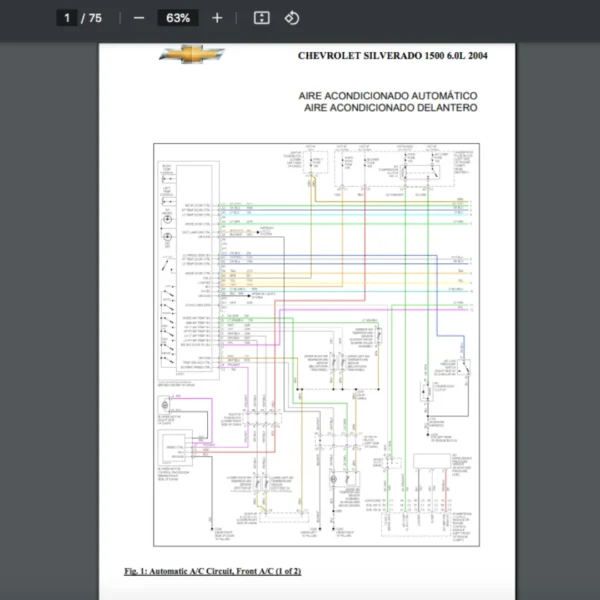
Task: Click the Chevrolet bowtie logo
Action: (191, 54)
